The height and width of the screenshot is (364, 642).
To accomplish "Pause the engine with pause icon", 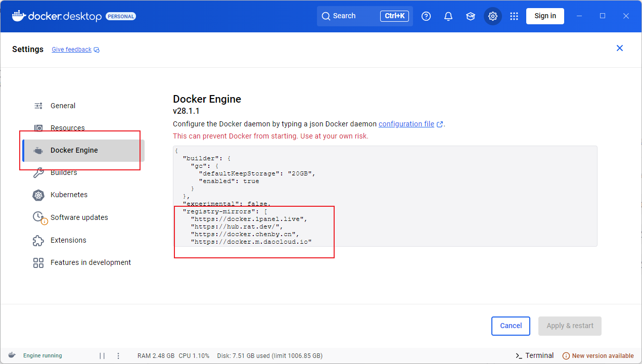I will [x=102, y=356].
